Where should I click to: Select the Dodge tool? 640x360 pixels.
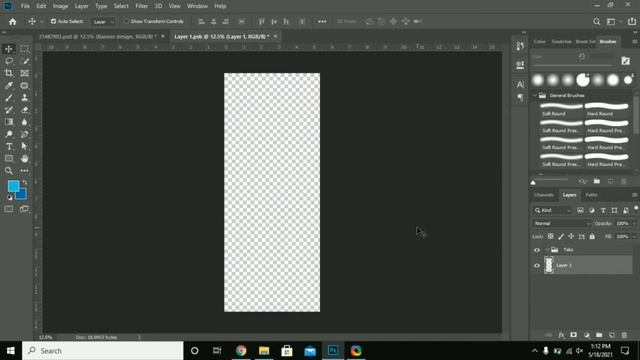click(9, 134)
